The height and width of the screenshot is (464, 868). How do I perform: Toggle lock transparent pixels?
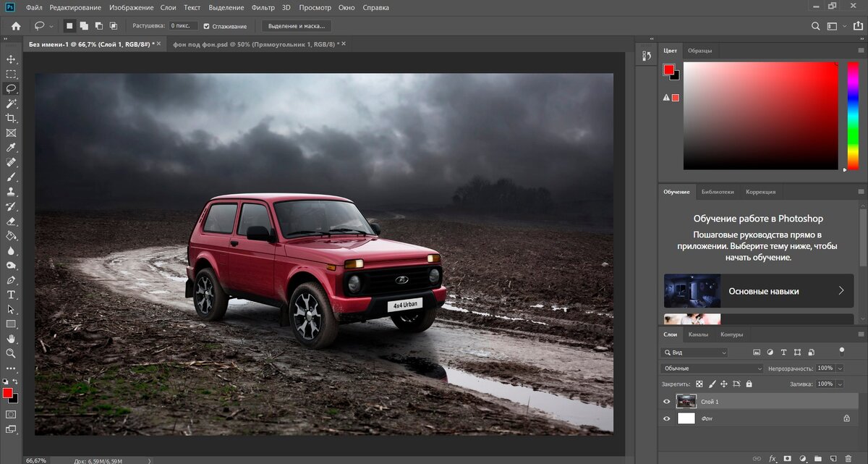coord(699,384)
